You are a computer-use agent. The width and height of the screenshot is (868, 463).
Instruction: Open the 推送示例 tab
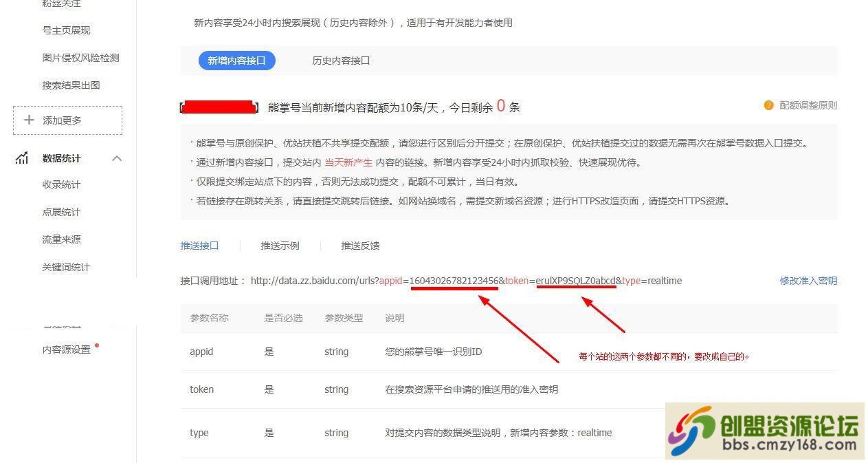tap(280, 246)
